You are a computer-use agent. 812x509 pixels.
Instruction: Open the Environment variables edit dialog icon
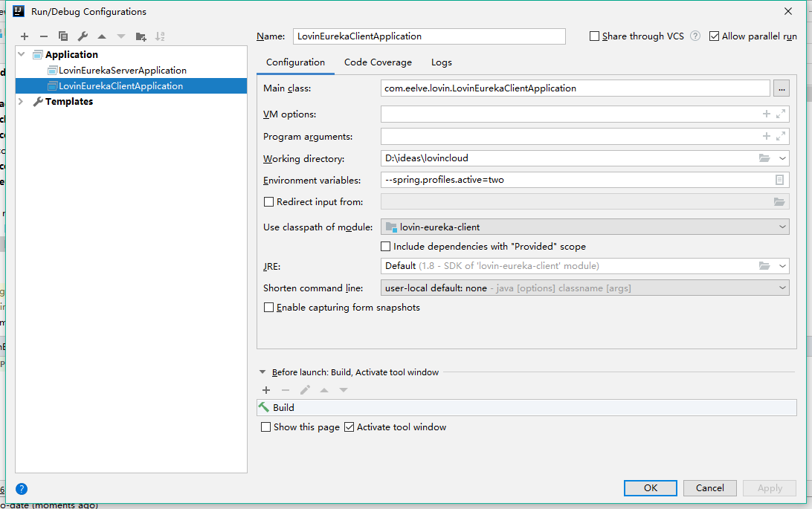coord(780,180)
